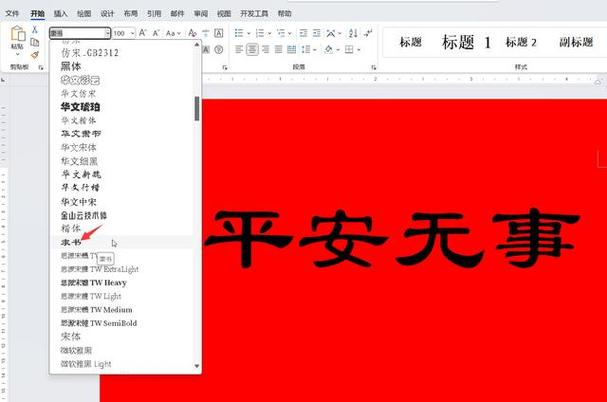Apply the 标题 1 heading style
The height and width of the screenshot is (402, 607).
tap(466, 42)
